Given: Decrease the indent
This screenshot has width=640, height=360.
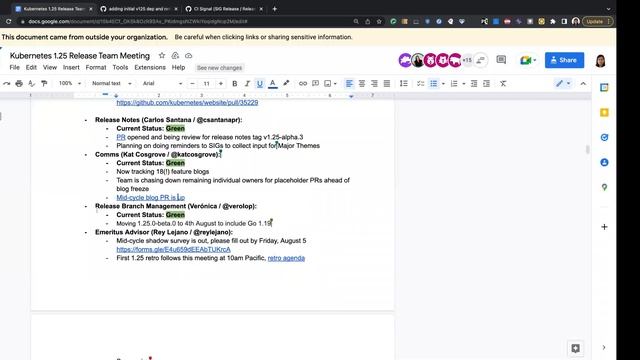Looking at the screenshot, I should click(x=474, y=83).
